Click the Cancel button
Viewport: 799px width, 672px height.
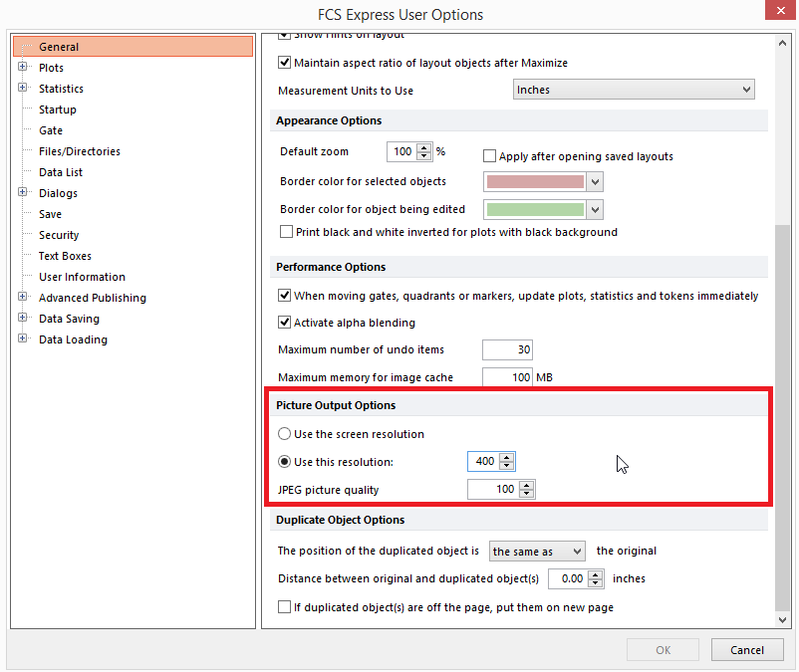[x=746, y=650]
